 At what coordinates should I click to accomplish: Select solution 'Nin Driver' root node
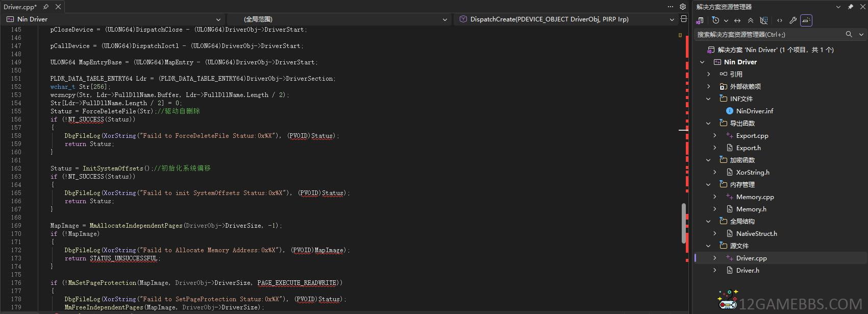point(776,50)
